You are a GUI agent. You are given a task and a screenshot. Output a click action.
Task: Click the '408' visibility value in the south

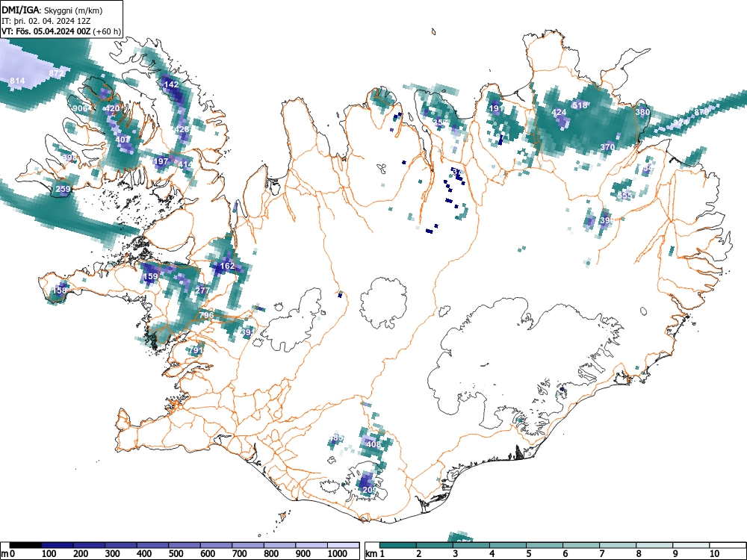pyautogui.click(x=373, y=444)
